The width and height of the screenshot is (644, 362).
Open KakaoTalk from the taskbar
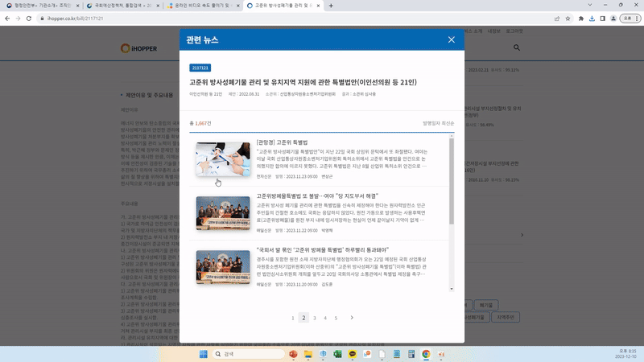tap(352, 353)
